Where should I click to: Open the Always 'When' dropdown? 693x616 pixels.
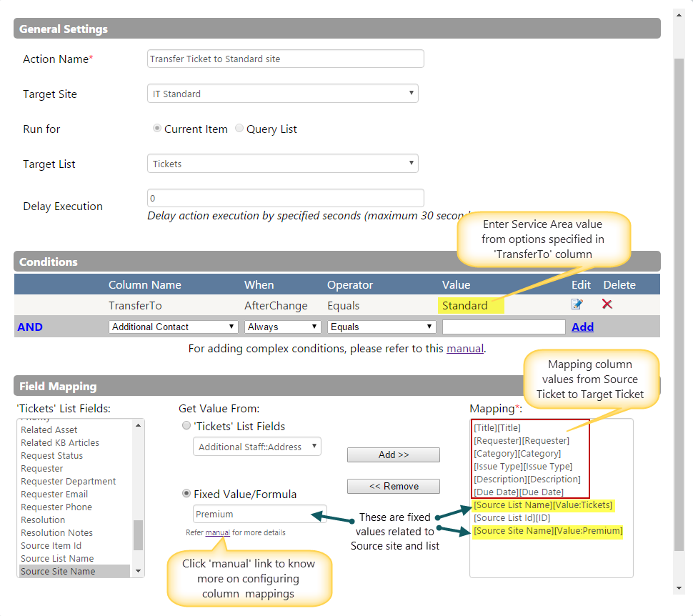282,327
